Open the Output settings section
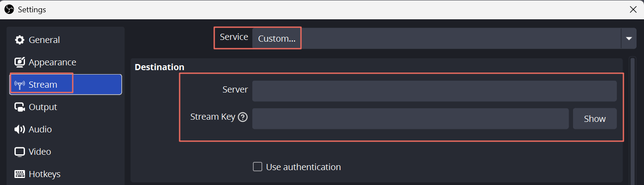Viewport: 644px width, 185px height. tap(66, 107)
